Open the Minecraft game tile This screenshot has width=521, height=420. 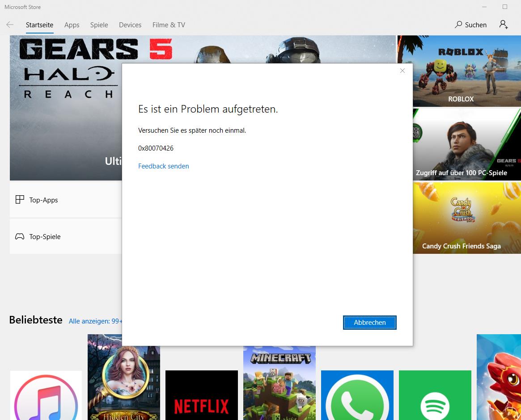[280, 383]
